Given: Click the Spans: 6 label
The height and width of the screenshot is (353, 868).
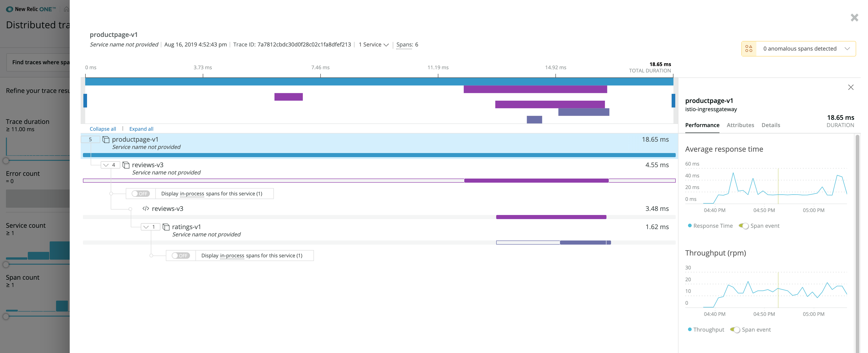Looking at the screenshot, I should coord(407,44).
